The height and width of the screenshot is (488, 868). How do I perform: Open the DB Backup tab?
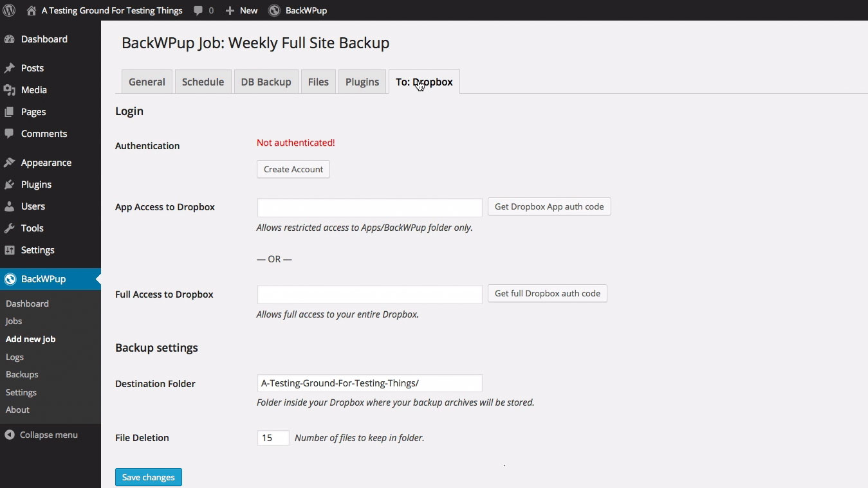coord(266,82)
